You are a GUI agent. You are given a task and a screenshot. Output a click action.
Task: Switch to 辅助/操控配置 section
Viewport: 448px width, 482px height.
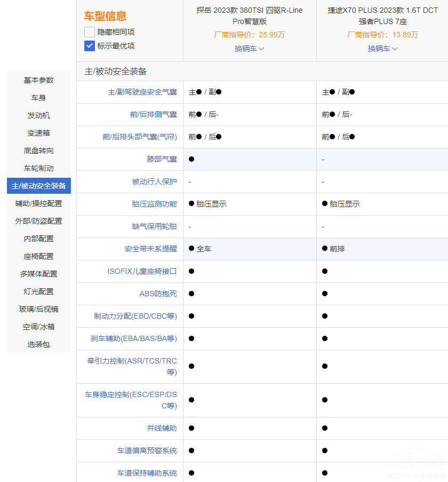point(38,203)
